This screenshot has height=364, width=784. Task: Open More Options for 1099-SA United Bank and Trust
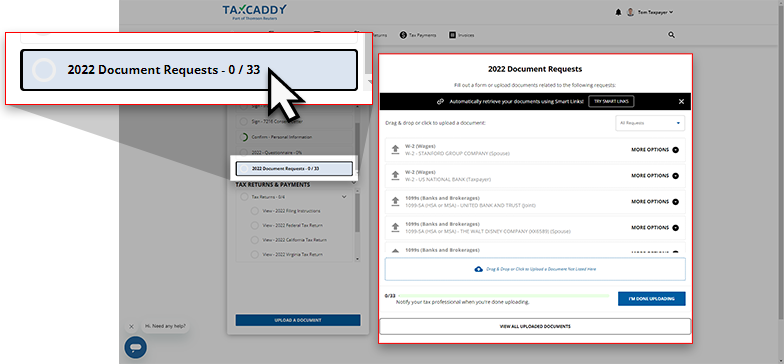[x=655, y=202]
